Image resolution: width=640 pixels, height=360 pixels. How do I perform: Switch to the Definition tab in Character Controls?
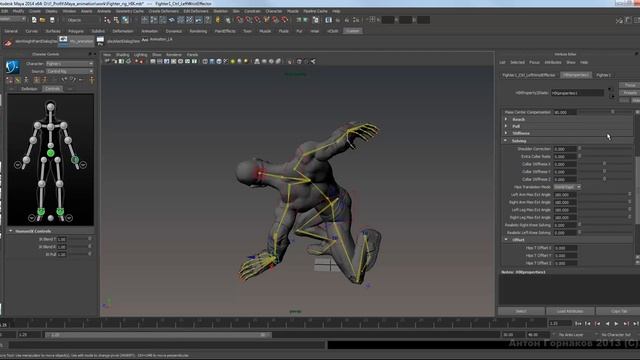29,89
